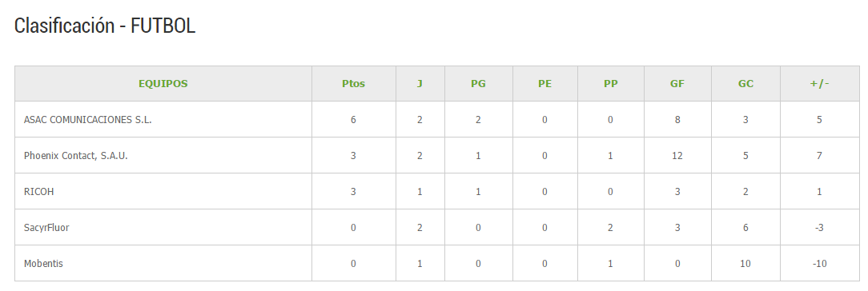
Task: Click Mobentis goals against value 10
Action: click(x=745, y=263)
